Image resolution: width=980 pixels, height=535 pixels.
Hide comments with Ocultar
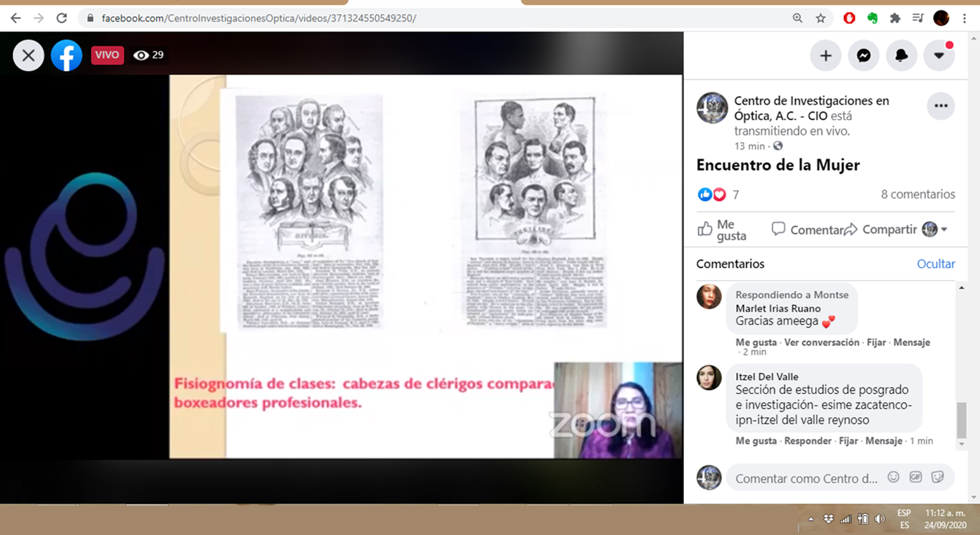935,264
